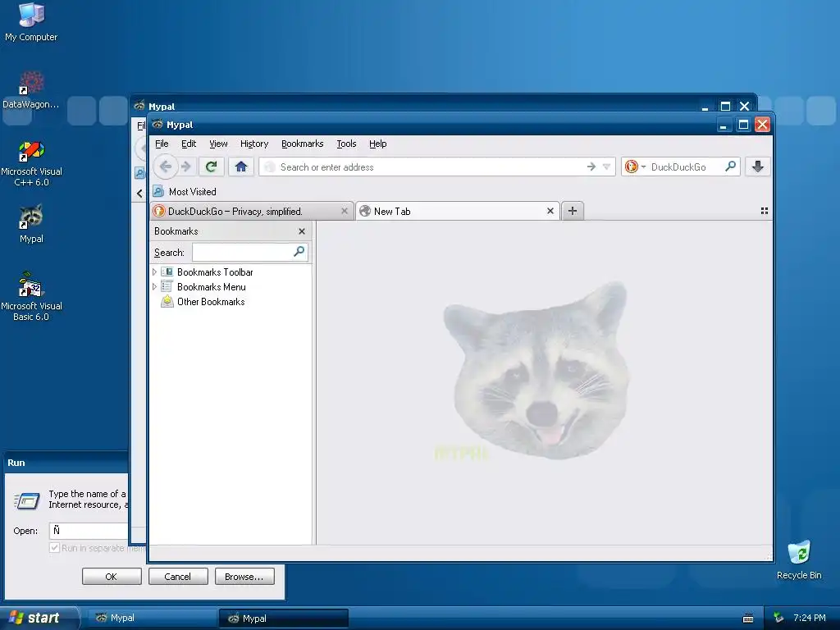Screen dimensions: 840x630
Task: Switch to the New Tab tab
Action: tap(458, 211)
